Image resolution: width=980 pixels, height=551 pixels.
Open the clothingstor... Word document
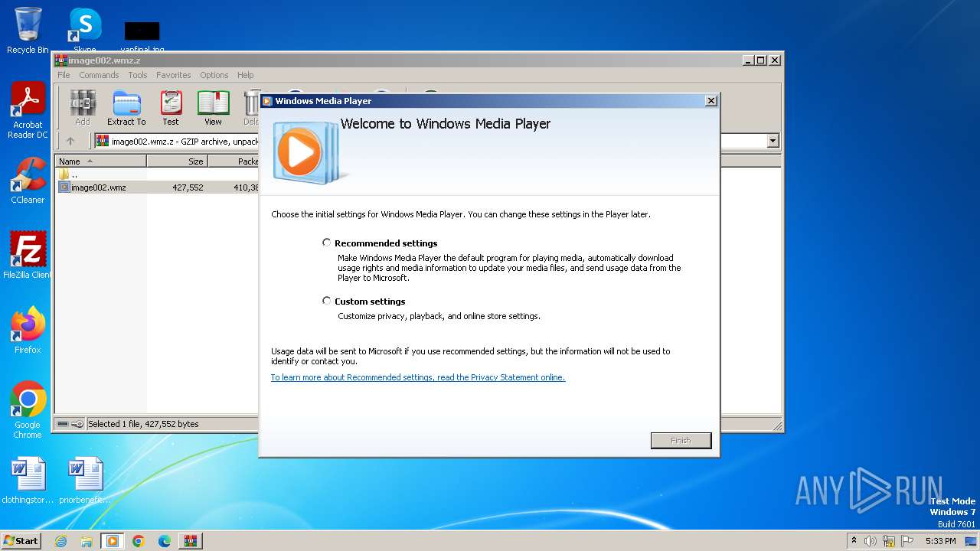click(x=28, y=481)
